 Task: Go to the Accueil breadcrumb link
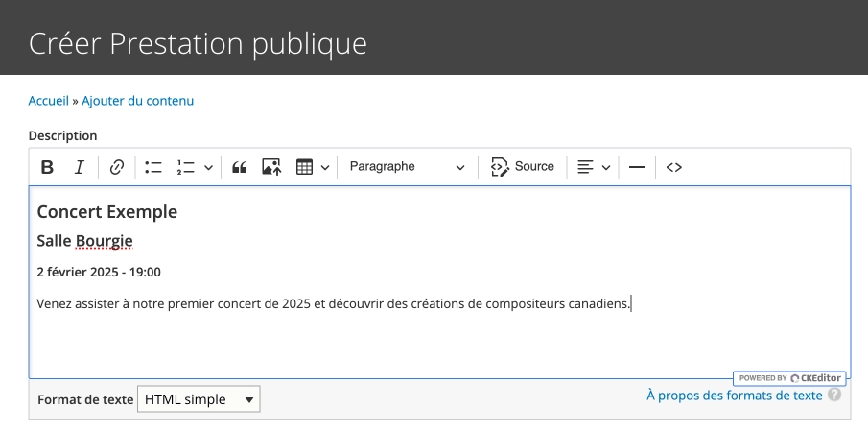pos(49,101)
